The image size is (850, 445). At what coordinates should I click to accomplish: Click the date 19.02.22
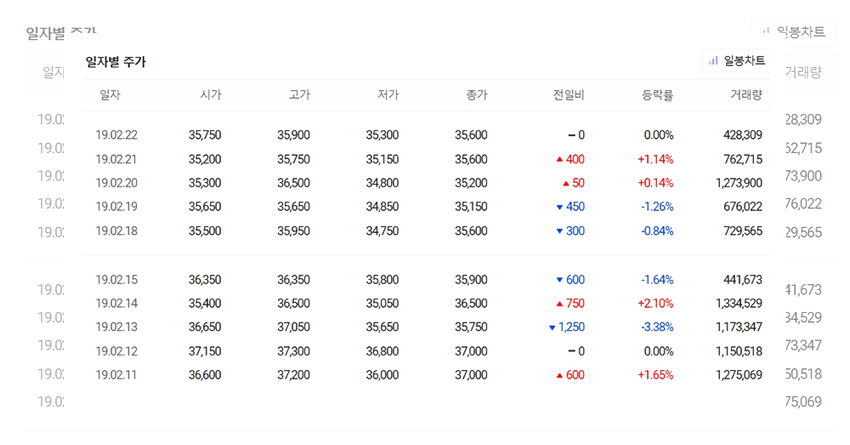(x=117, y=135)
